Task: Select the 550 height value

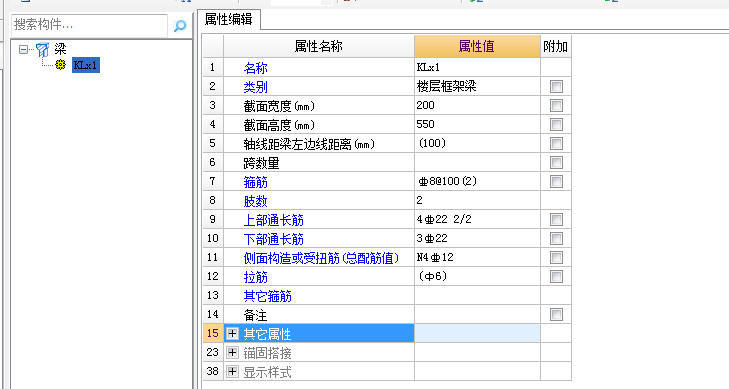Action: click(477, 125)
